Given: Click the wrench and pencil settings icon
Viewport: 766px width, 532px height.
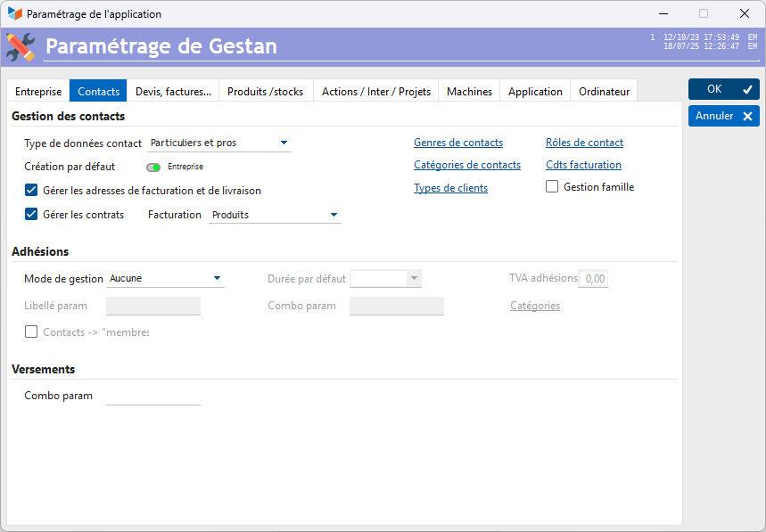Looking at the screenshot, I should [21, 46].
